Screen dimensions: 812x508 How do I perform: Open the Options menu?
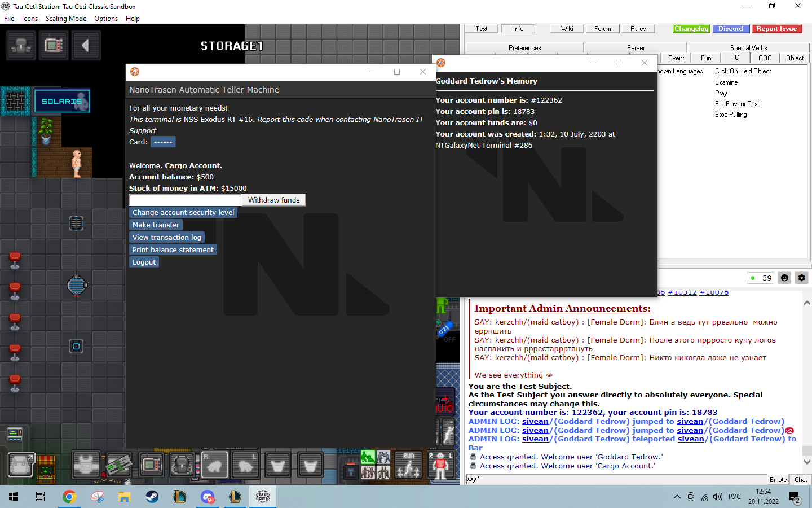(x=106, y=19)
